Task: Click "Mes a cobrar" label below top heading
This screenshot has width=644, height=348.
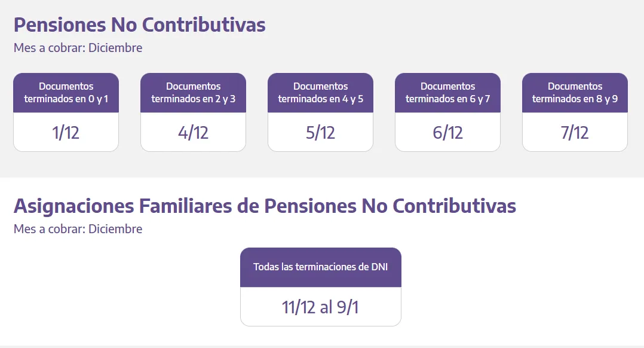Action: [x=50, y=48]
